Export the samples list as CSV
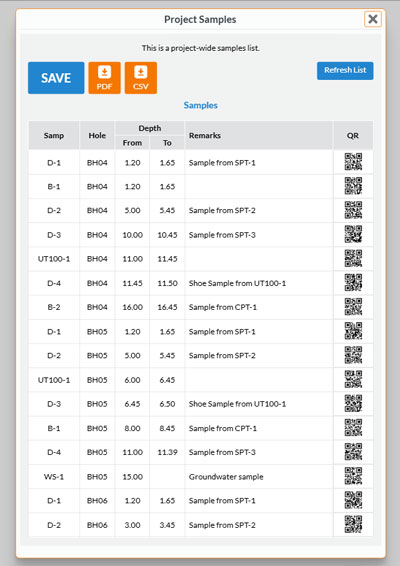 [x=141, y=78]
